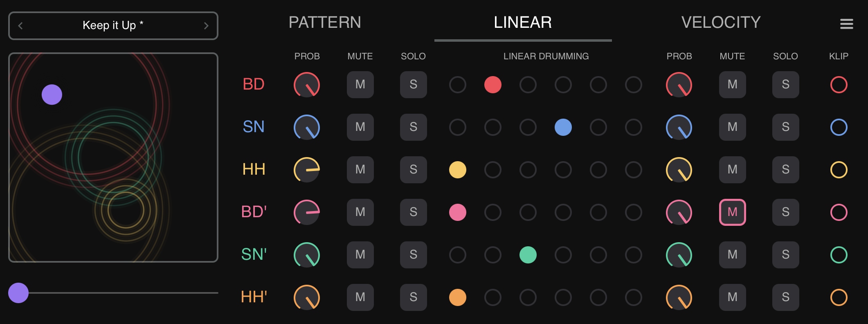This screenshot has width=868, height=324.
Task: Select the active red BD linear drumming step
Action: pyautogui.click(x=493, y=85)
